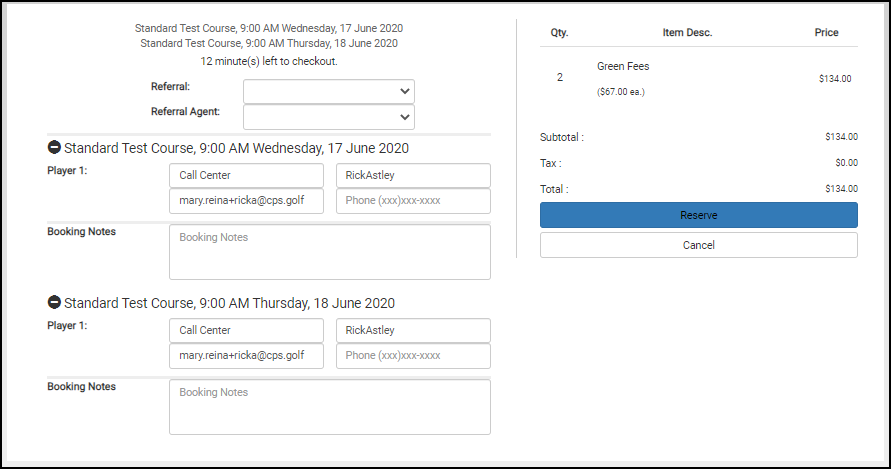Remove the Thursday 18 June booking via minus icon
891x469 pixels.
54,302
